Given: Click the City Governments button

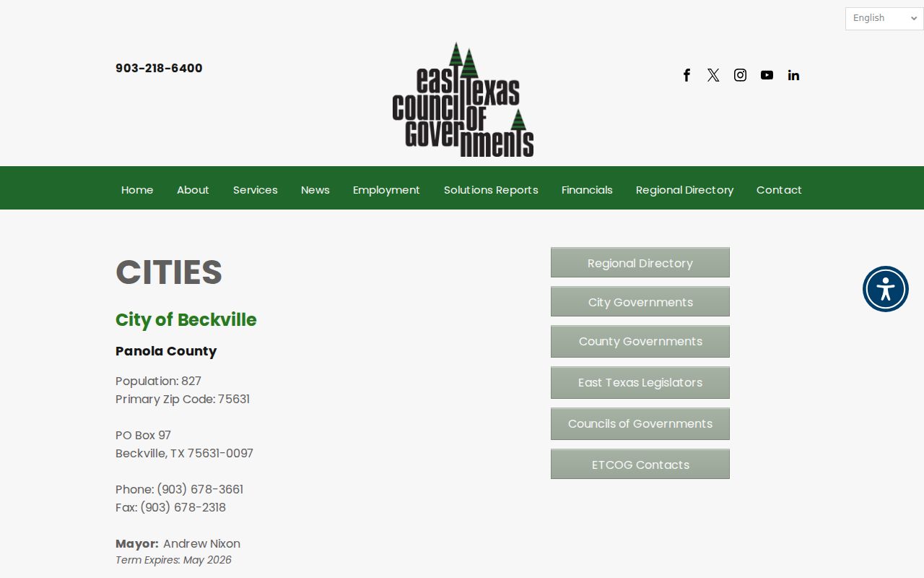Looking at the screenshot, I should [640, 301].
